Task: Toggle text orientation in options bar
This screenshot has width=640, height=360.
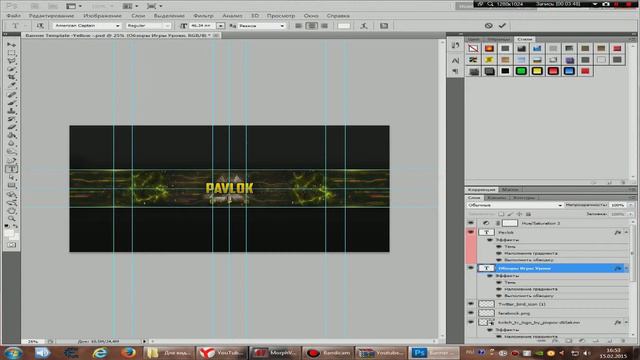Action: coord(40,26)
